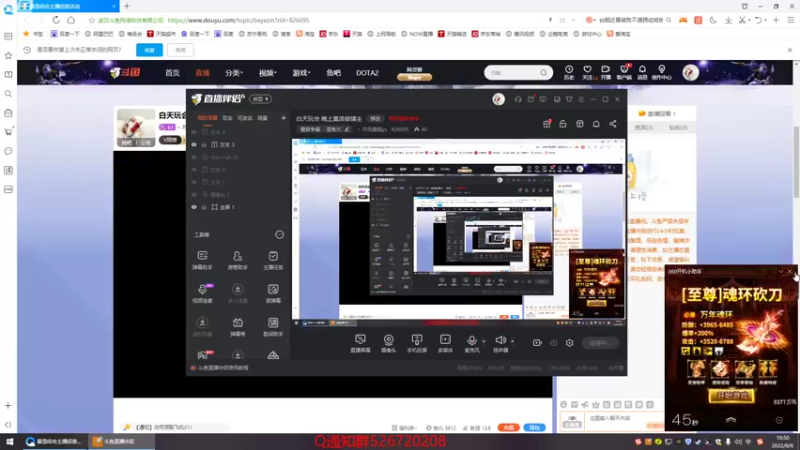Toggle visibility of 文本 2 source
The width and height of the screenshot is (800, 450).
click(194, 170)
